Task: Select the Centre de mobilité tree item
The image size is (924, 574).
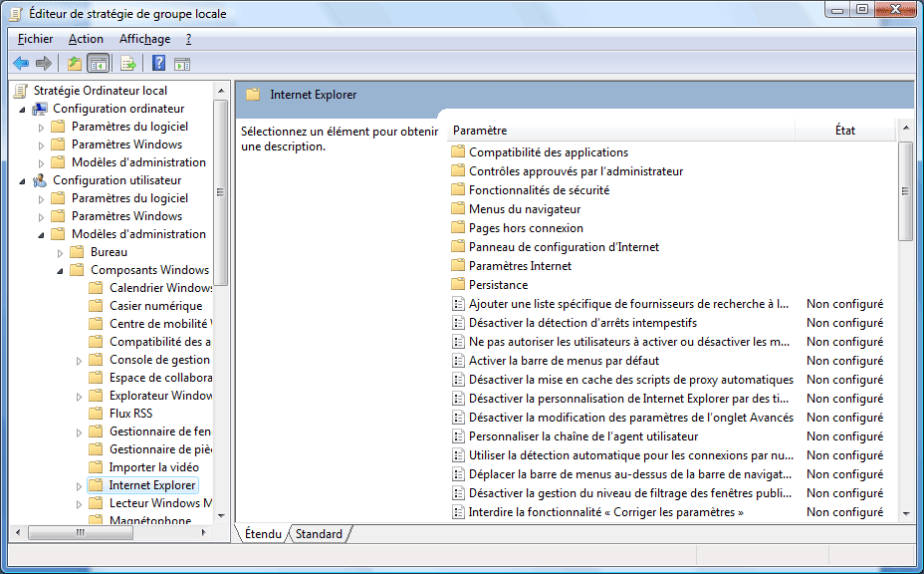Action: 160,324
